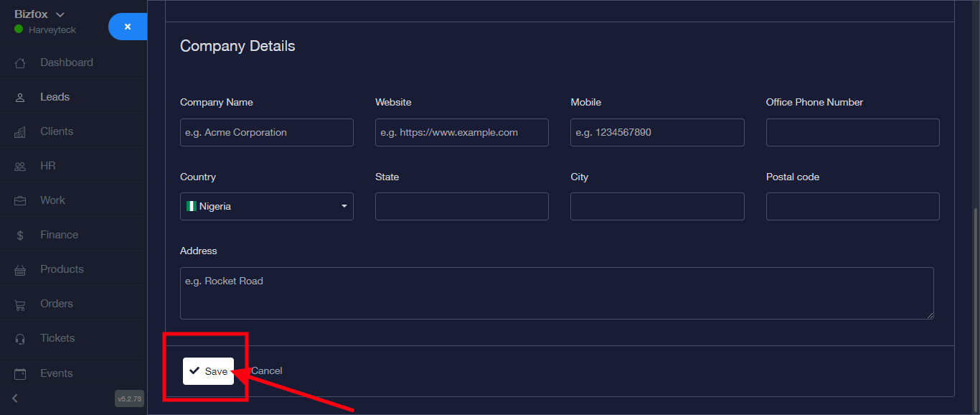Click the Dashboard home icon
Image resolution: width=980 pixels, height=415 pixels.
tap(20, 63)
